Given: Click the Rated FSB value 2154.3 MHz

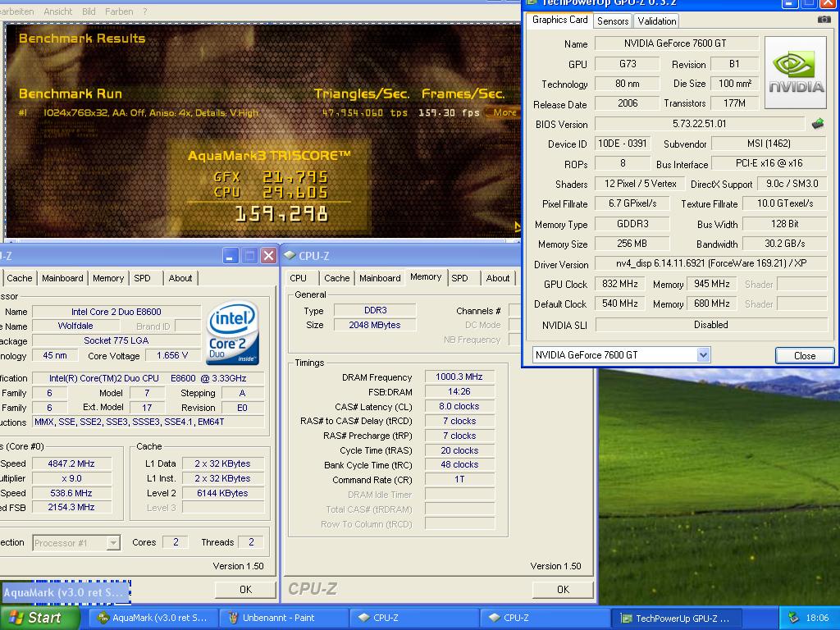Looking at the screenshot, I should point(71,507).
